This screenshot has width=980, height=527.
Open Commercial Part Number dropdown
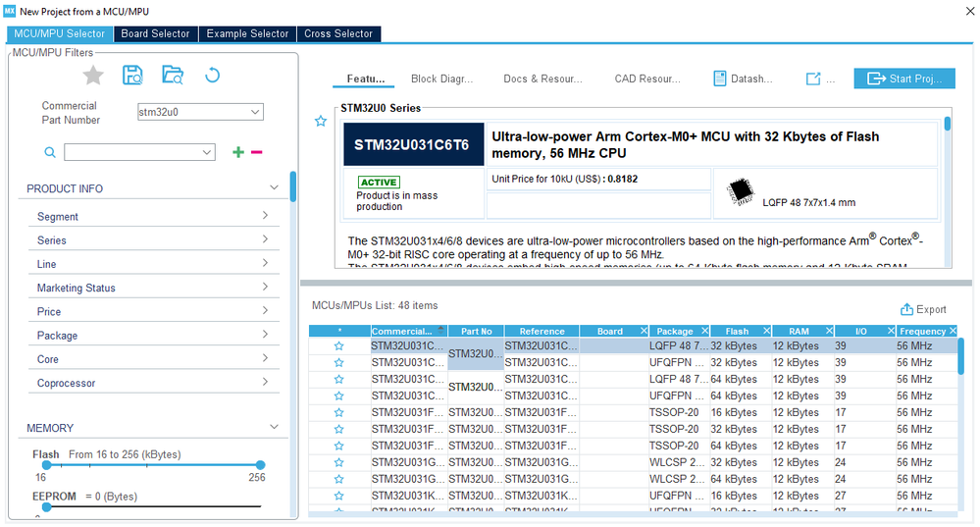pos(255,112)
